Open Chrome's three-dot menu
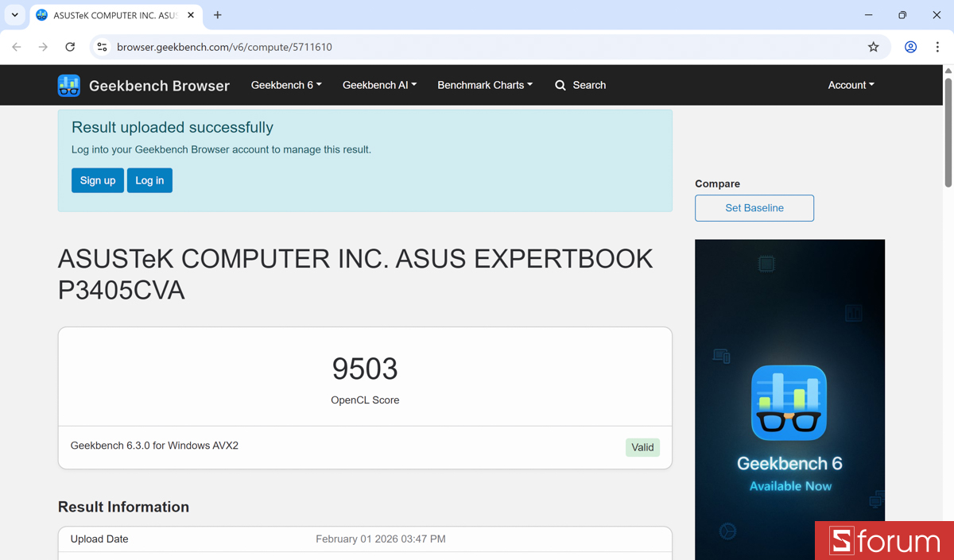This screenshot has height=560, width=954. click(938, 47)
